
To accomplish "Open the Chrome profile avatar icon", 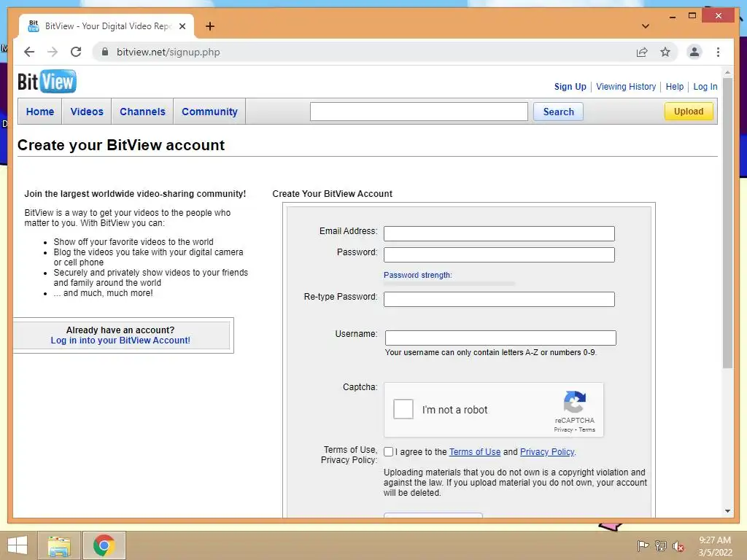I will point(694,52).
